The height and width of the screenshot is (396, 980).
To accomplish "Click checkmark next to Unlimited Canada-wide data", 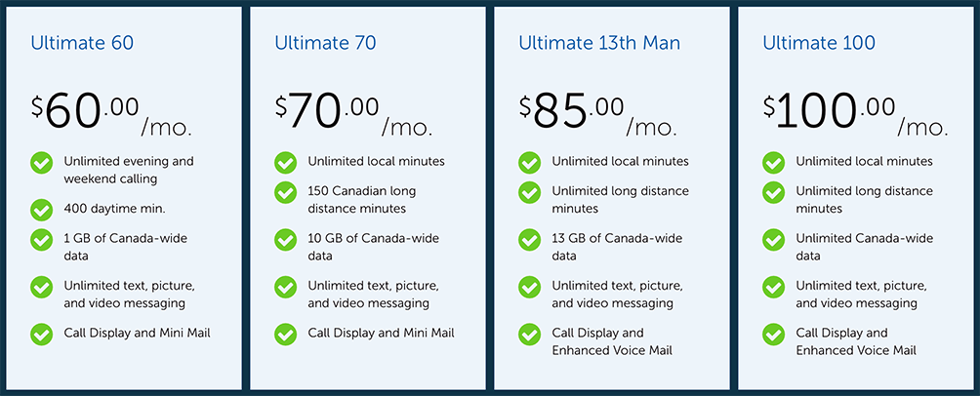I will [x=774, y=240].
